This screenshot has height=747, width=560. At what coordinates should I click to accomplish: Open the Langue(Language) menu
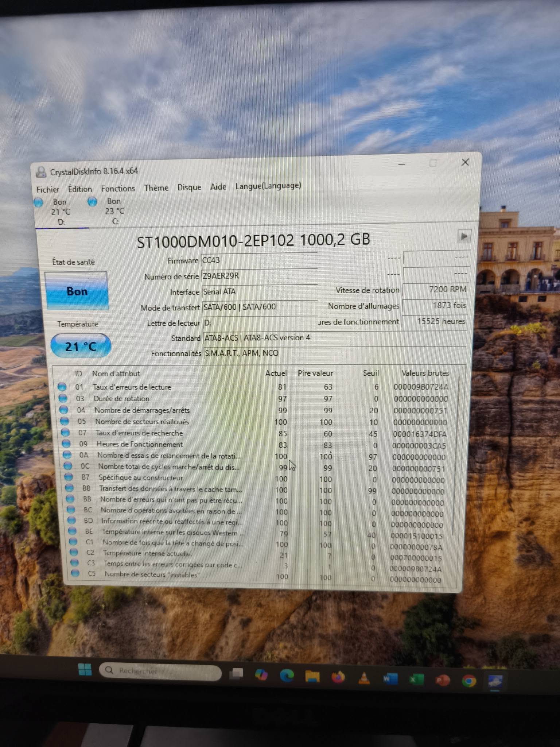[268, 186]
